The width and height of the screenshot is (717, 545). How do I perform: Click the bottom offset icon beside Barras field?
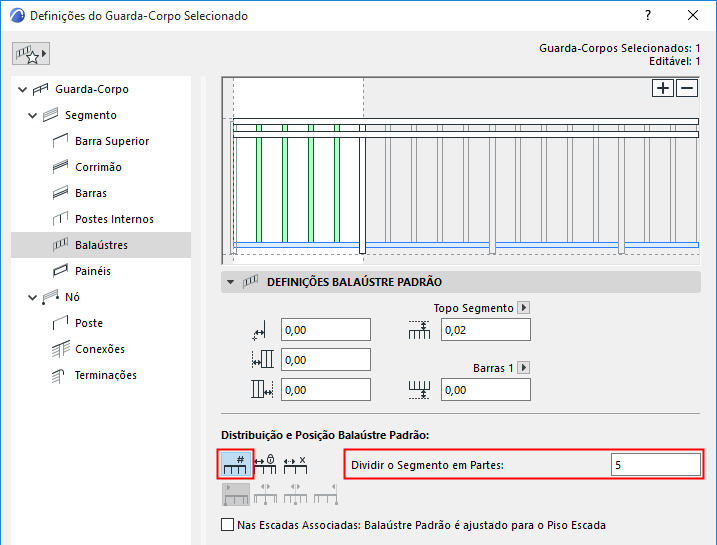[419, 390]
